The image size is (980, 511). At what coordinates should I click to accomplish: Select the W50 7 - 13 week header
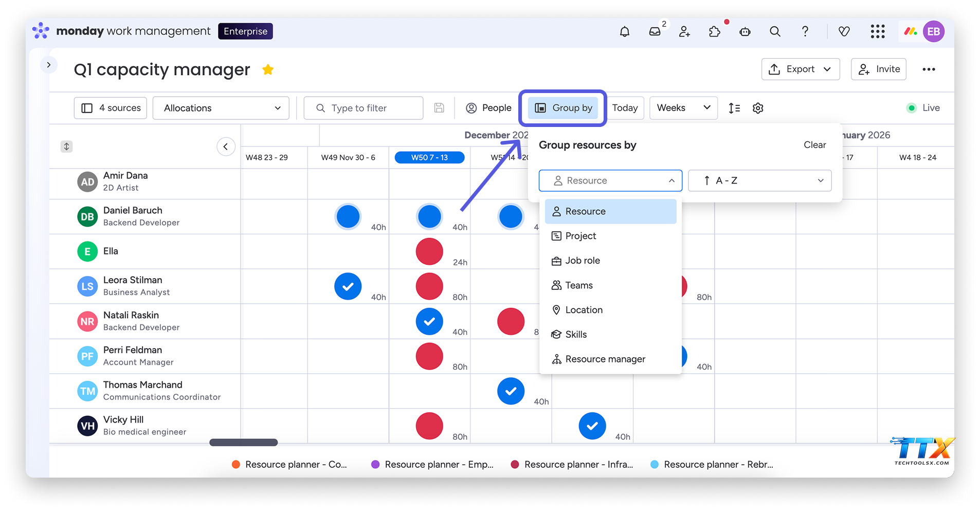point(429,157)
